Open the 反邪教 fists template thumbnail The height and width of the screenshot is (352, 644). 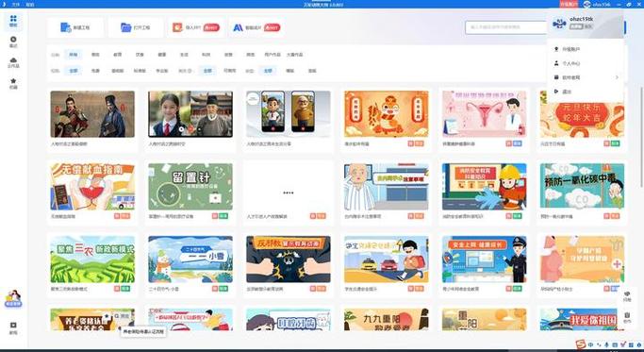coord(288,260)
